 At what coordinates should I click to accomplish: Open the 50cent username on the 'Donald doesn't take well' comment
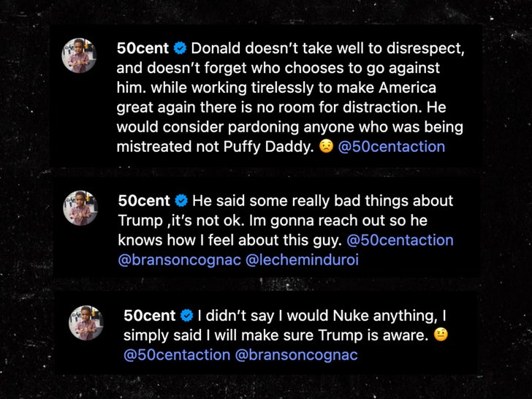143,49
